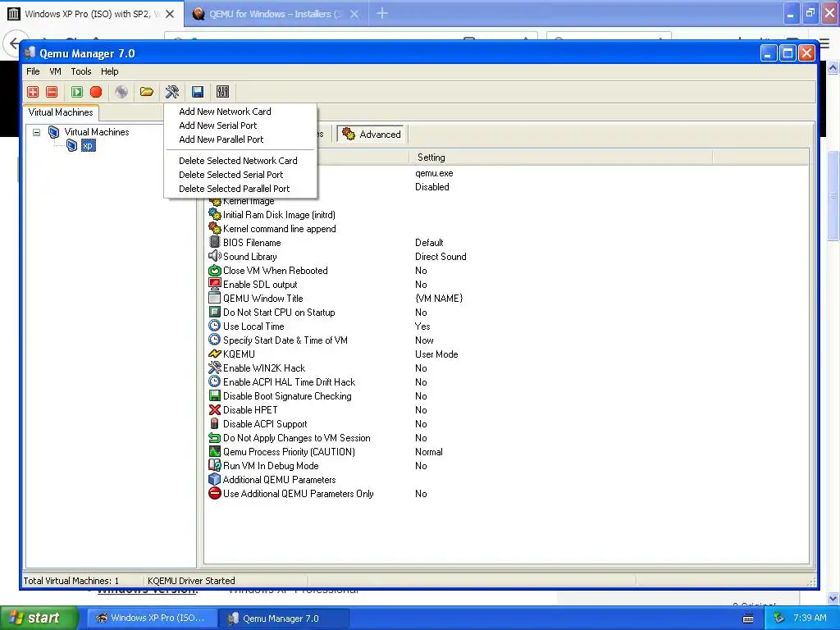Click the no-entry icon beside Use Additional QEMU Parameters Only
Image resolution: width=840 pixels, height=630 pixels.
pyautogui.click(x=215, y=493)
